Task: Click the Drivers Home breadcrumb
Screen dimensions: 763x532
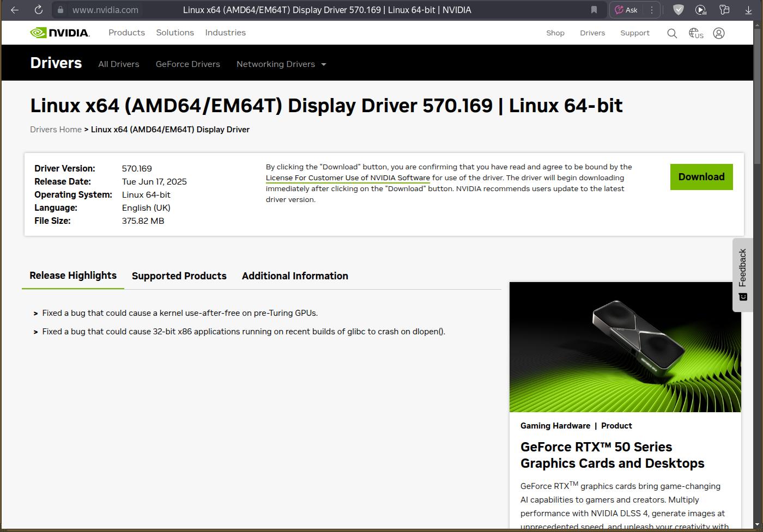Action: (56, 130)
